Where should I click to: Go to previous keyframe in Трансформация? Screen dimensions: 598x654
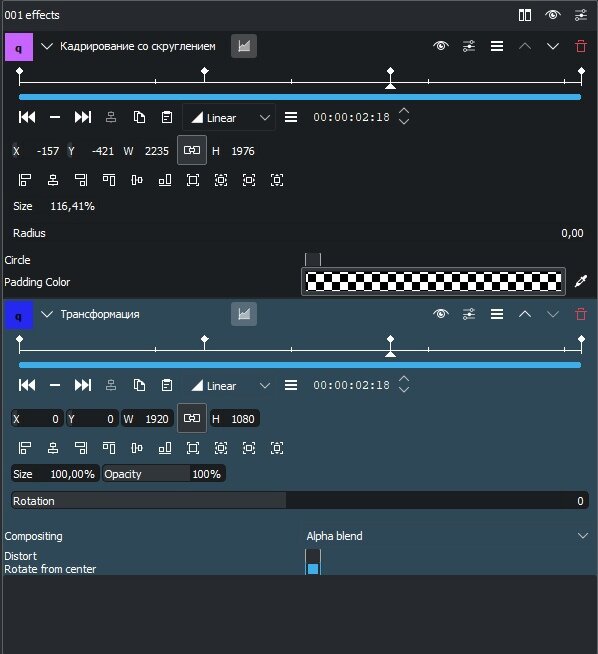coord(27,385)
